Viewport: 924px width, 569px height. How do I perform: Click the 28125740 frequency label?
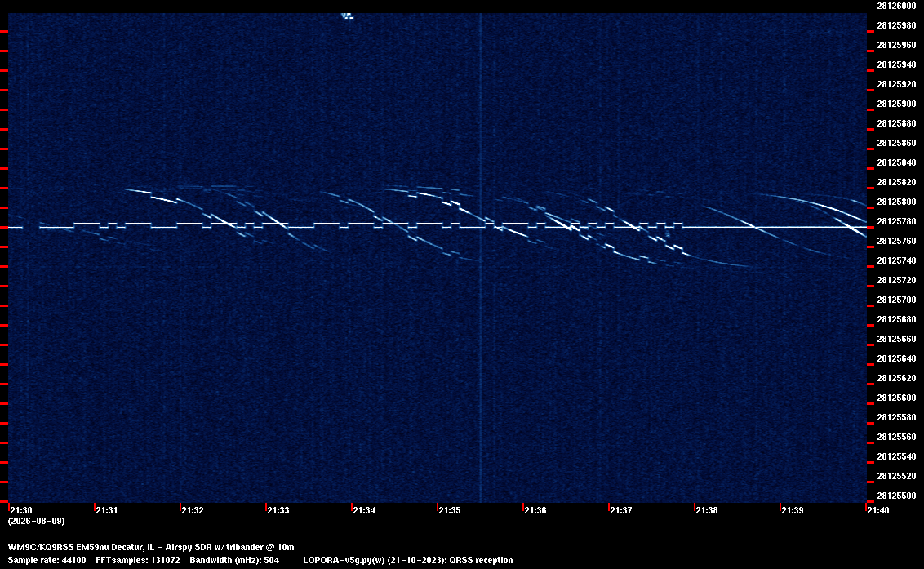tap(896, 260)
